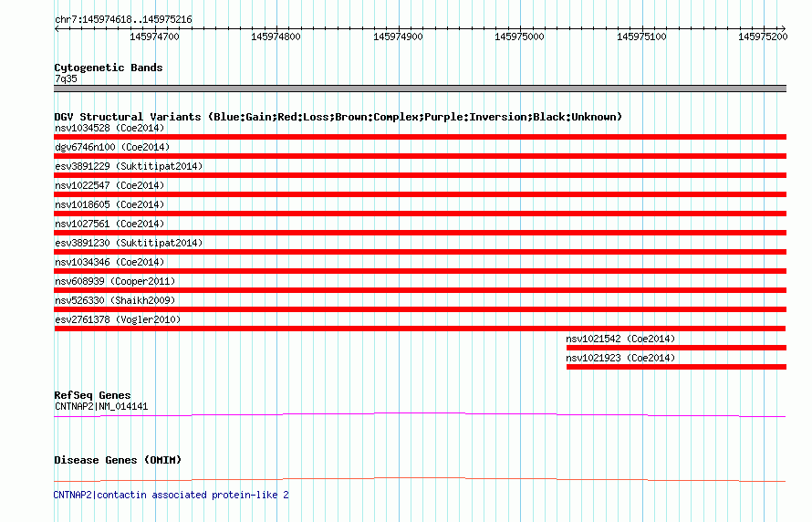Select esv3891230 (Suktitipat2014) variant label

[x=129, y=243]
